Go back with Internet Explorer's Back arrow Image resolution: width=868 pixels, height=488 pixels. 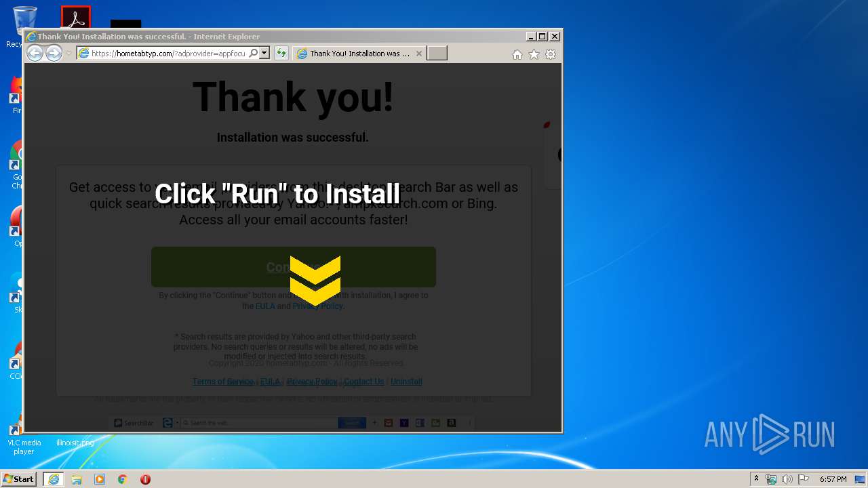pyautogui.click(x=35, y=54)
